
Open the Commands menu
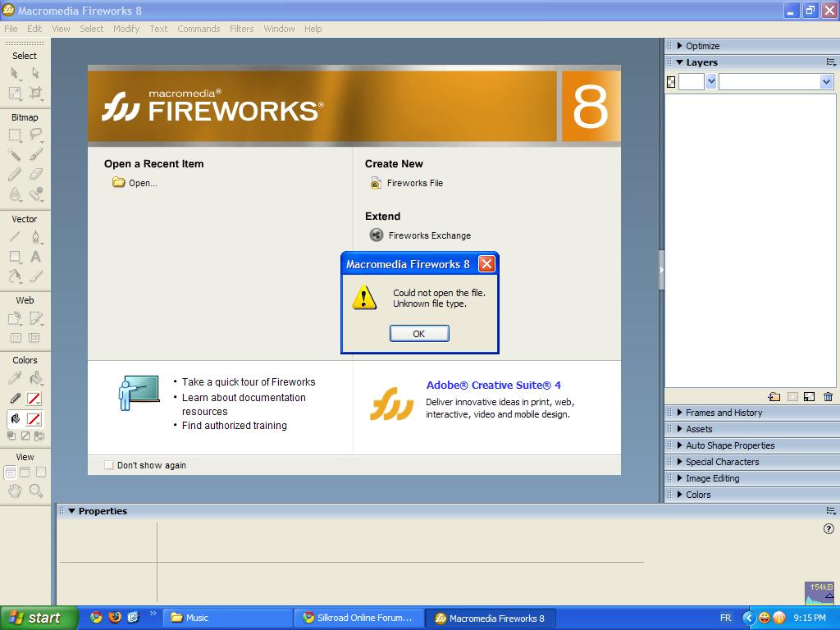[x=199, y=29]
